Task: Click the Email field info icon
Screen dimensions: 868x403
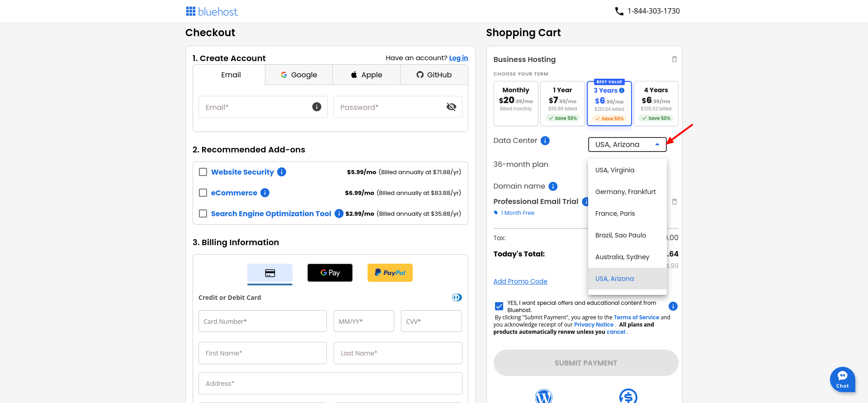Action: (317, 107)
